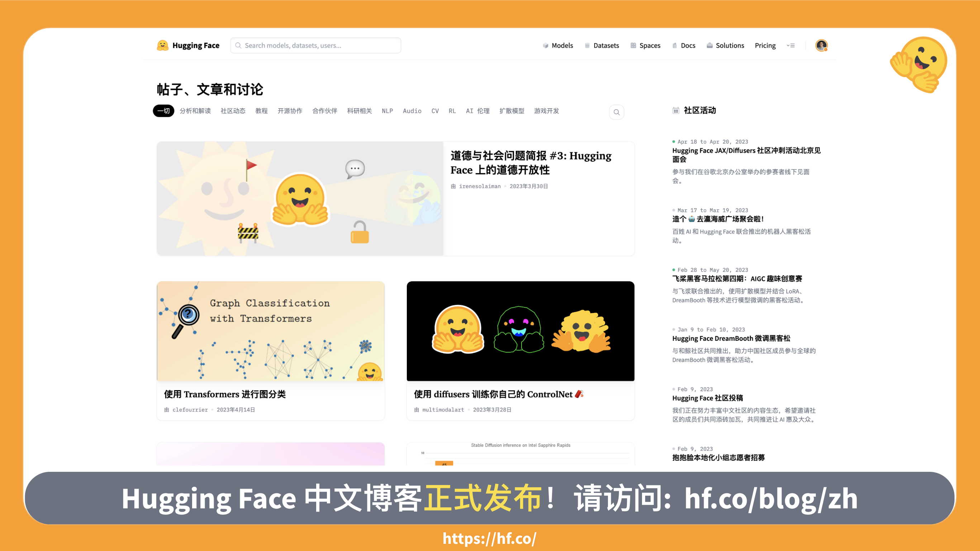Click the author link irenesolaiman
This screenshot has width=980, height=551.
480,186
